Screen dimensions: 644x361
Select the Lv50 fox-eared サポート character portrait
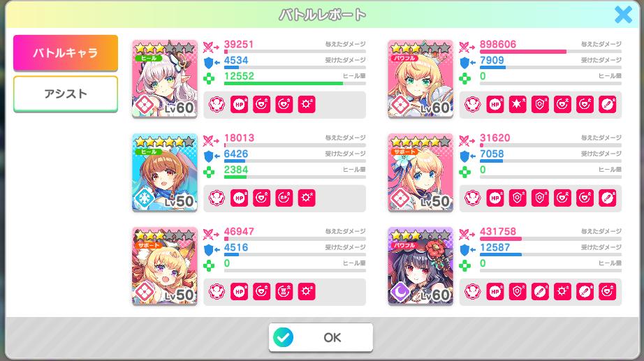tap(165, 266)
